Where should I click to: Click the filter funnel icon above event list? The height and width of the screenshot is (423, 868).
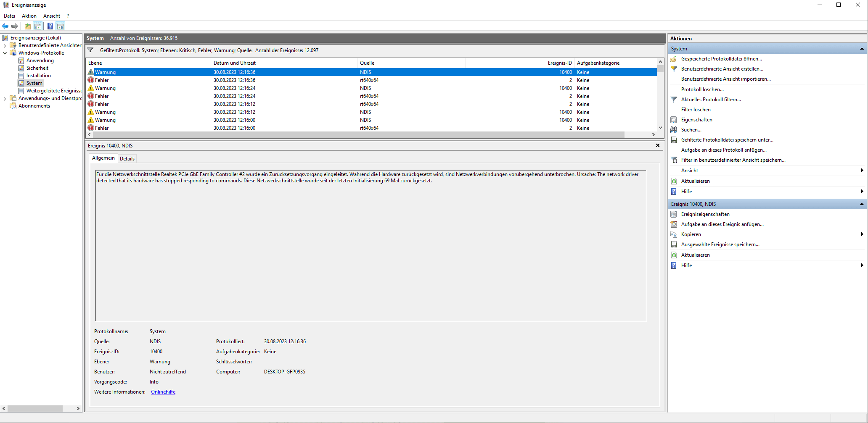[x=90, y=50]
